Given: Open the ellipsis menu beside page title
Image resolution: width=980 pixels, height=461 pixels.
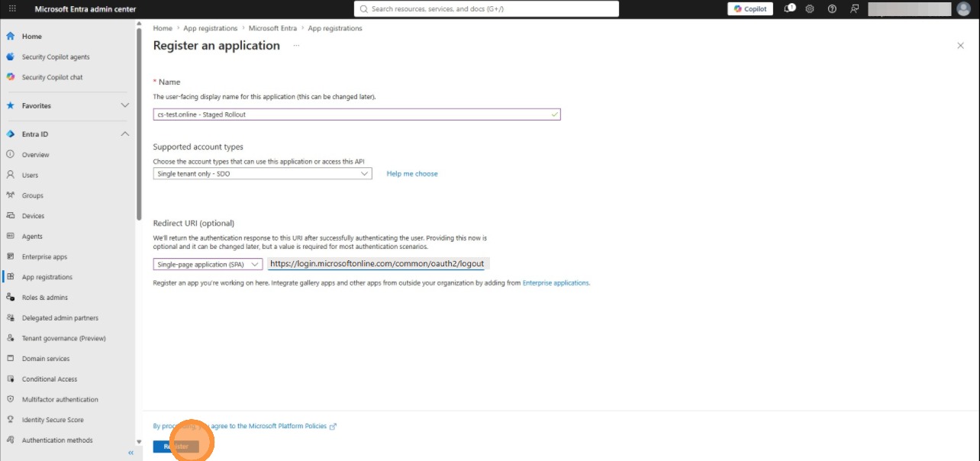Looking at the screenshot, I should (296, 46).
